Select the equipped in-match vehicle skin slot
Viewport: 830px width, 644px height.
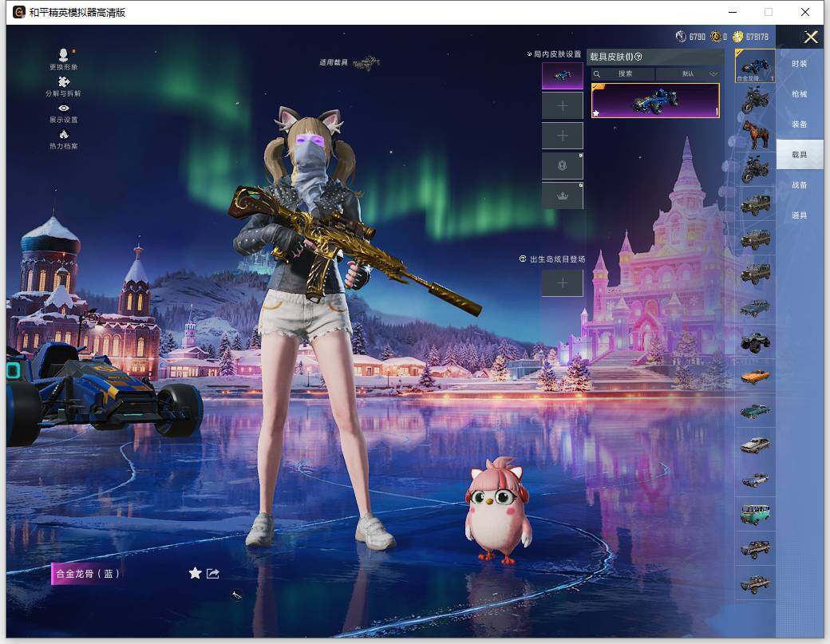(562, 76)
